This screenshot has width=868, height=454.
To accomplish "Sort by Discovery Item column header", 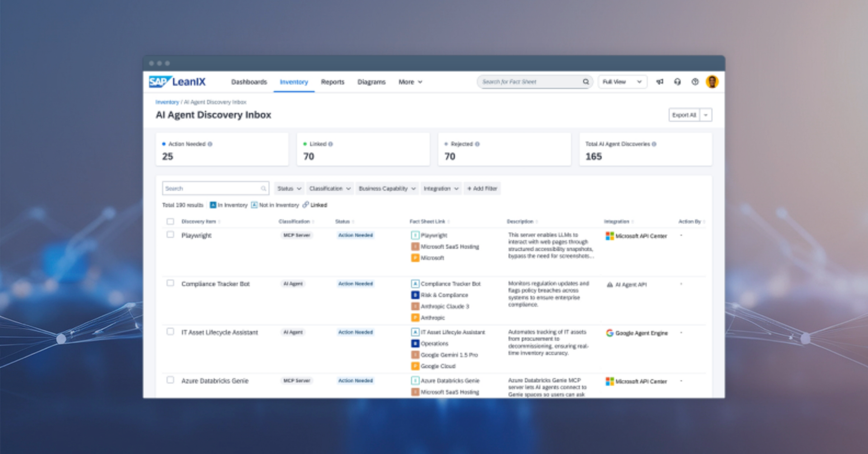I will coord(201,221).
